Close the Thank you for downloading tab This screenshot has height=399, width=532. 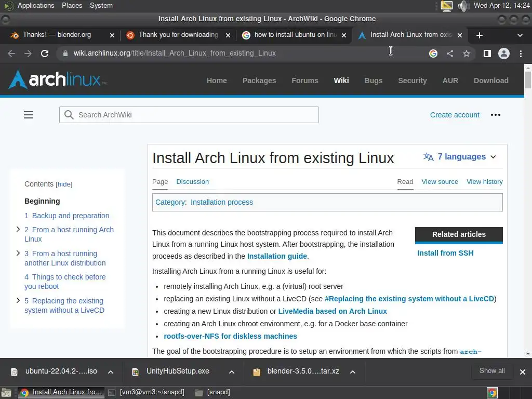[228, 35]
